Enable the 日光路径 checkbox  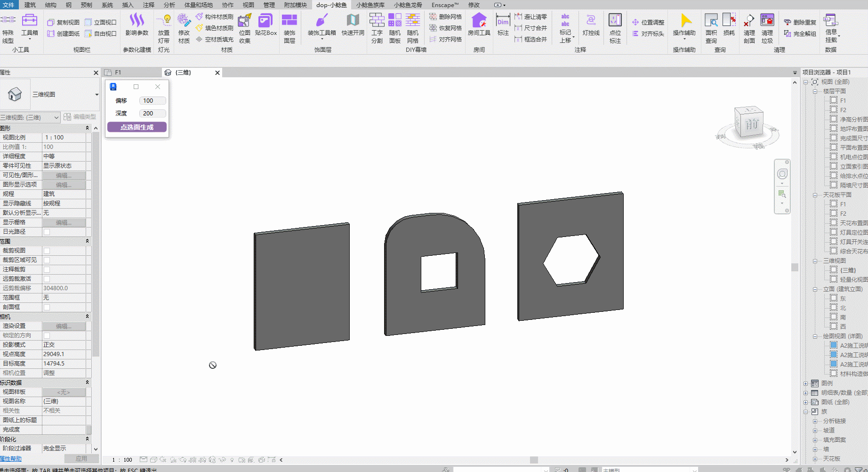click(x=47, y=232)
